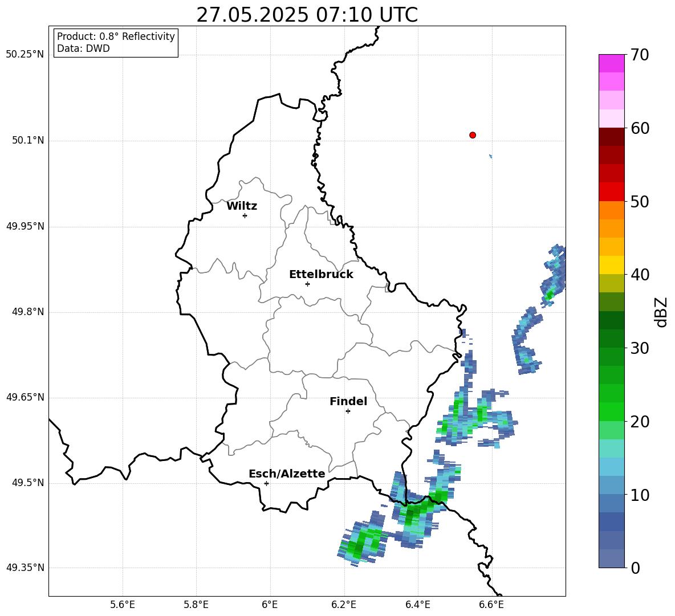The image size is (675, 616).
Task: Click the Ettelbruck station cross marker
Action: click(307, 284)
